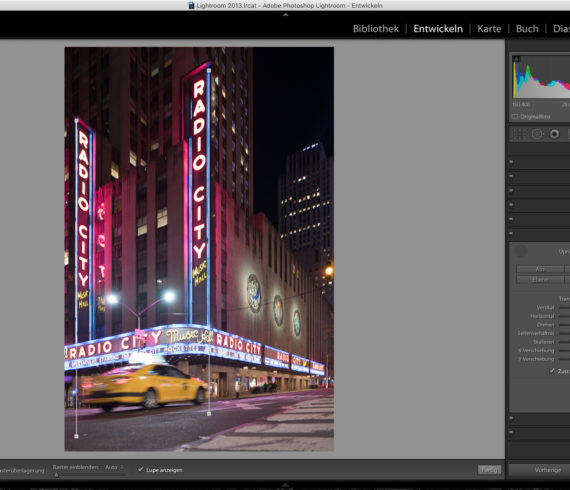
Task: Toggle the histogram shadow clipping triangle
Action: click(516, 58)
